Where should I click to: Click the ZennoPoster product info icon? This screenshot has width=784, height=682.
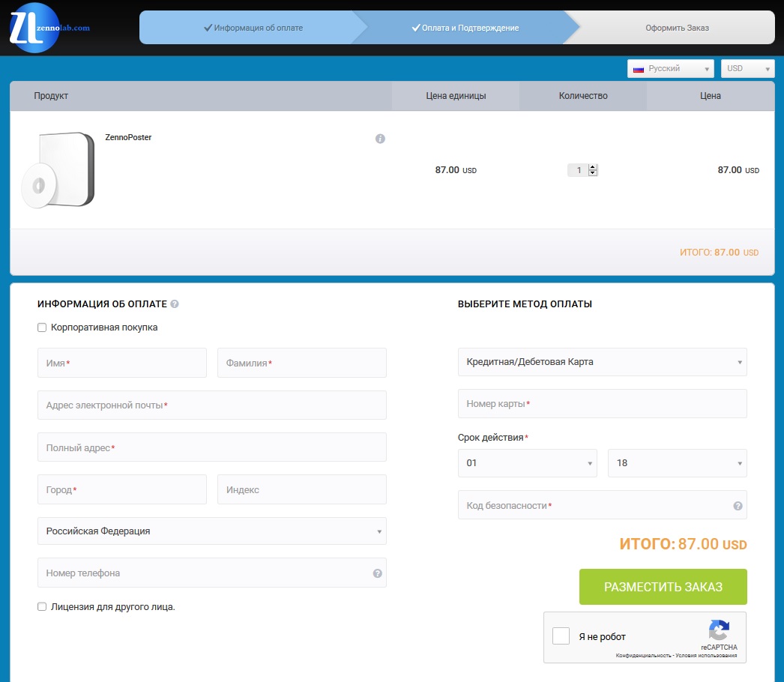point(380,139)
